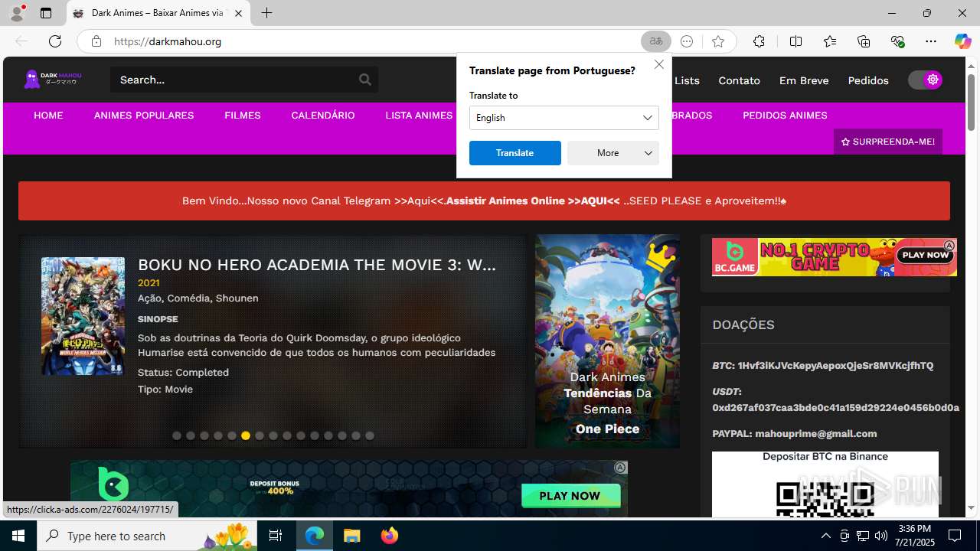Click the Pedidos header link
980x551 pixels.
868,80
